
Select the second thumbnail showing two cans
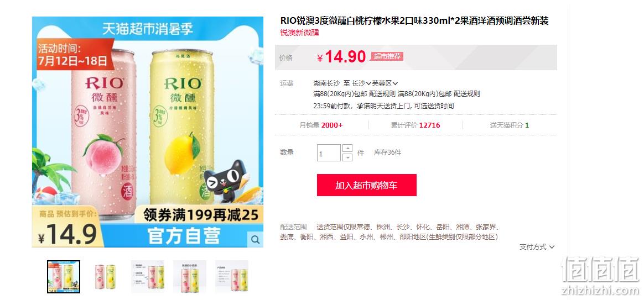tap(106, 277)
